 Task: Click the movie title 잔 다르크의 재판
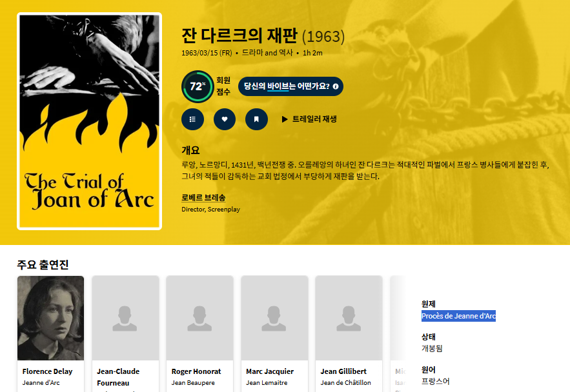(239, 36)
